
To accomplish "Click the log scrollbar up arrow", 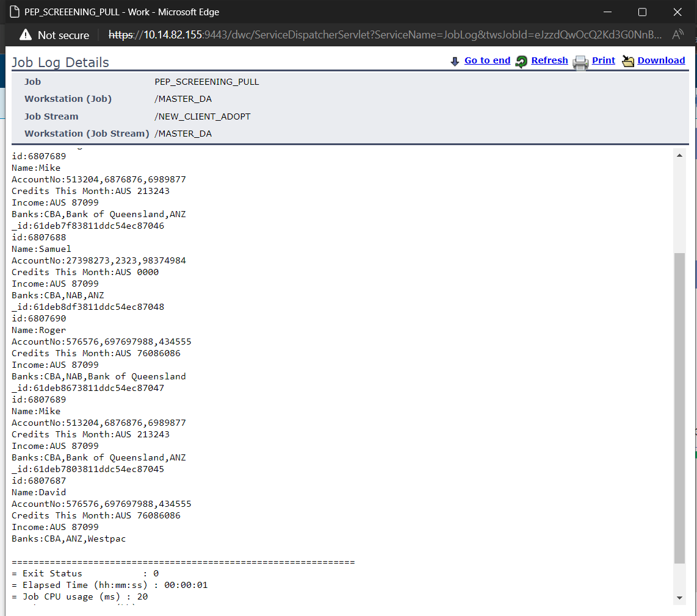I will click(679, 156).
